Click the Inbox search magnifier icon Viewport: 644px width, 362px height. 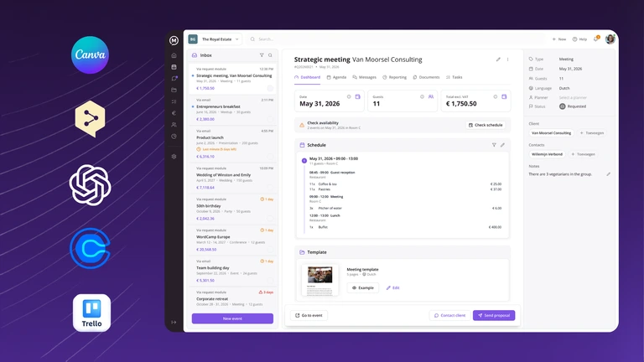coord(270,55)
